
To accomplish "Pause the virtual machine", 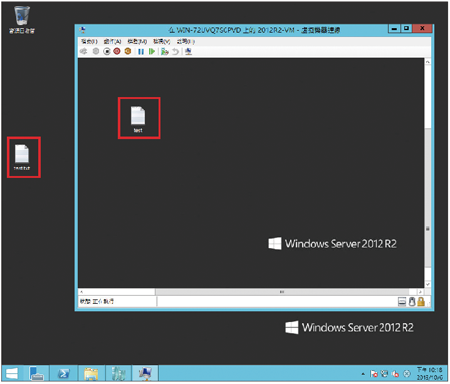I will (x=141, y=52).
